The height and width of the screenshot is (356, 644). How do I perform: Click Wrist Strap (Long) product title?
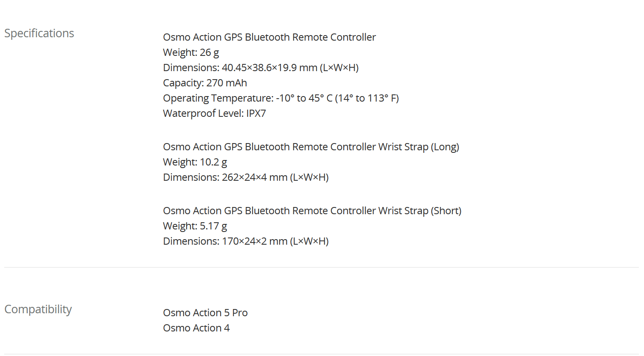click(x=311, y=147)
